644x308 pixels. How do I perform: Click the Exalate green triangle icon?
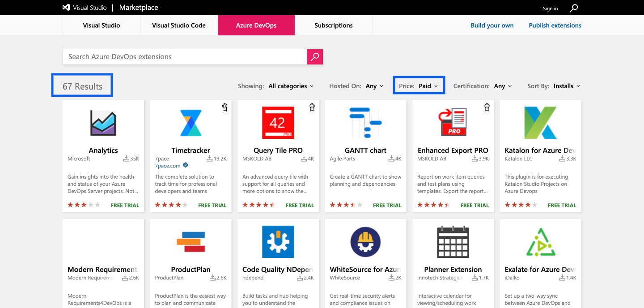540,242
